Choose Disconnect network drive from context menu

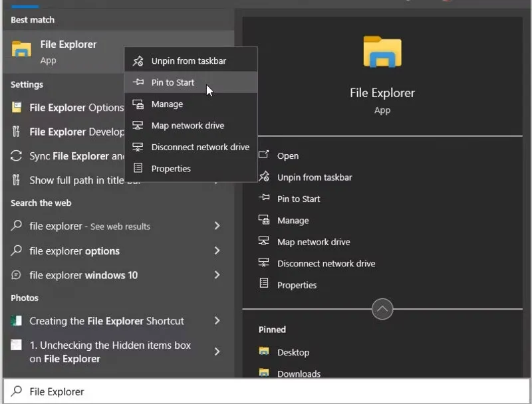[x=200, y=147]
